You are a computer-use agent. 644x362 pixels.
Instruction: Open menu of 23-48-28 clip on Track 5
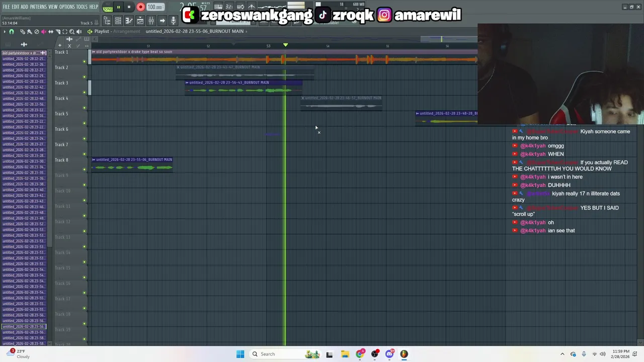(x=418, y=113)
